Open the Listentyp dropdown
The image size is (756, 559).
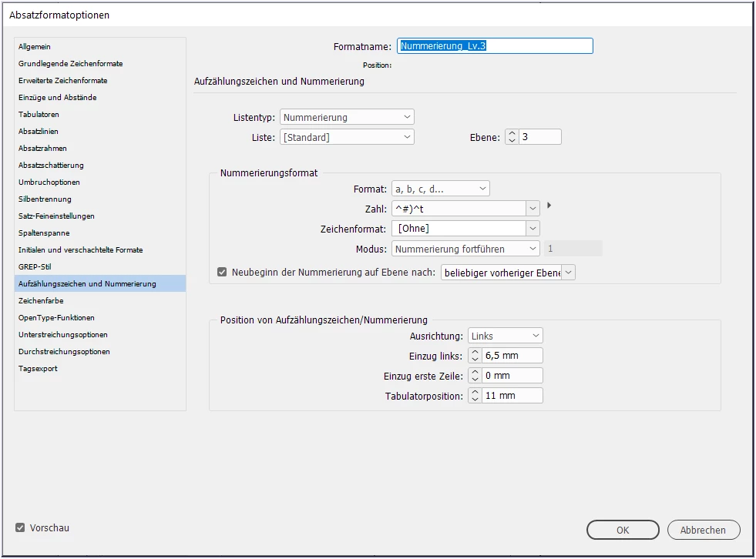pos(347,117)
